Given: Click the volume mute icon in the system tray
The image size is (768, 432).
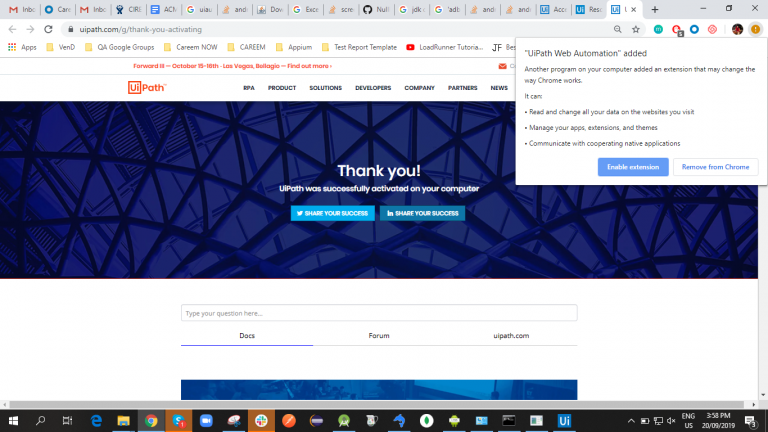Looking at the screenshot, I should point(671,421).
